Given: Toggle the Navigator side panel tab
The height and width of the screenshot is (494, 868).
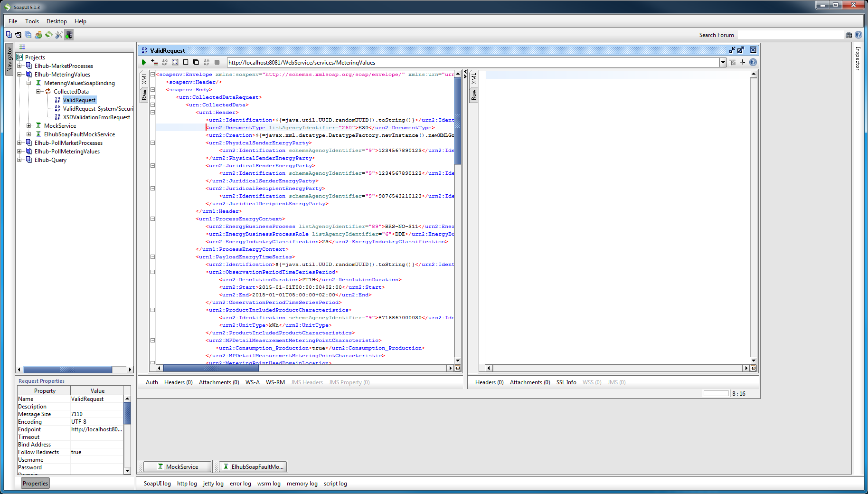Looking at the screenshot, I should [x=9, y=59].
